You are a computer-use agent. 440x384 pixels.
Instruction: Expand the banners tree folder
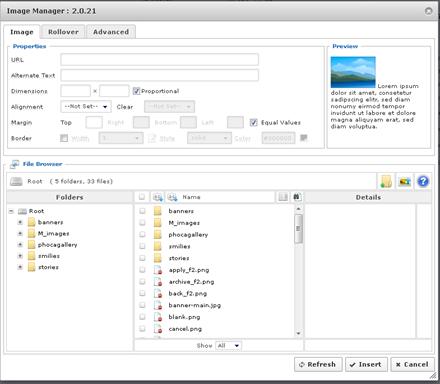(20, 222)
